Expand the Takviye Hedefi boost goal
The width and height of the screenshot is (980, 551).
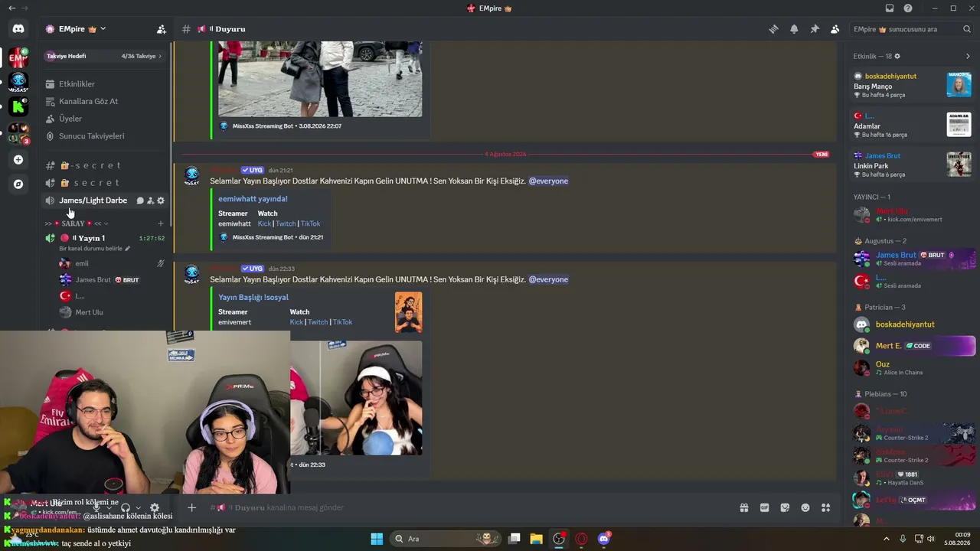tap(106, 56)
